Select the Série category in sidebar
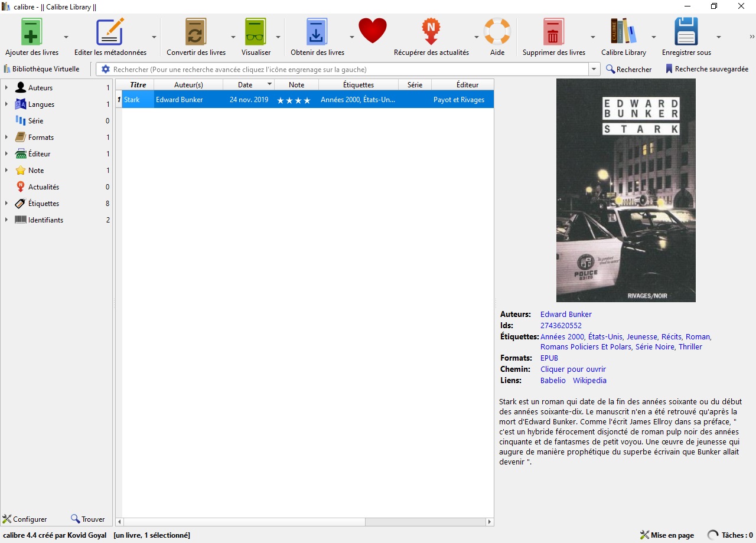The width and height of the screenshot is (756, 543). 35,121
